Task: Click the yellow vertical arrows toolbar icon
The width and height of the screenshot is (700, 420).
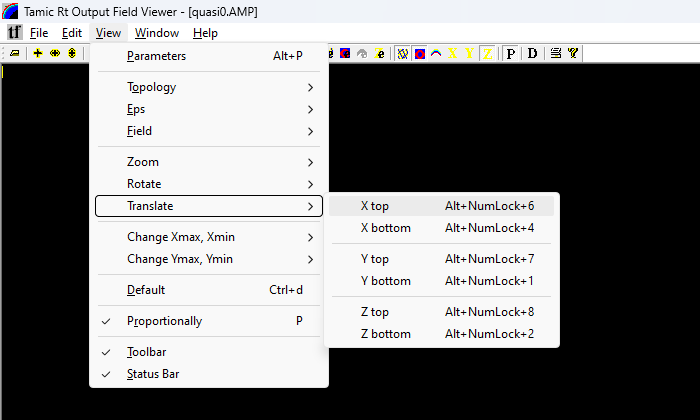Action: click(72, 54)
